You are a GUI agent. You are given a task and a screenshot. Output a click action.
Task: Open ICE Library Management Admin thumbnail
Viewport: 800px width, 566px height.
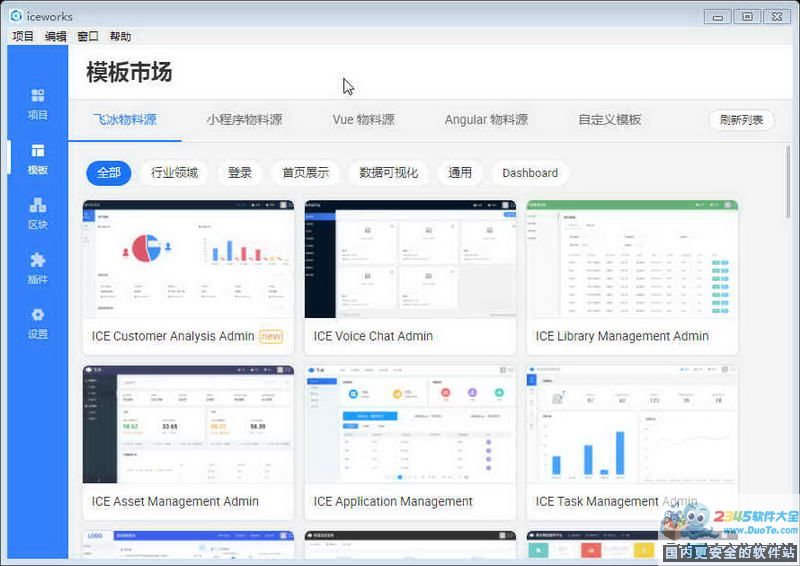tap(632, 259)
